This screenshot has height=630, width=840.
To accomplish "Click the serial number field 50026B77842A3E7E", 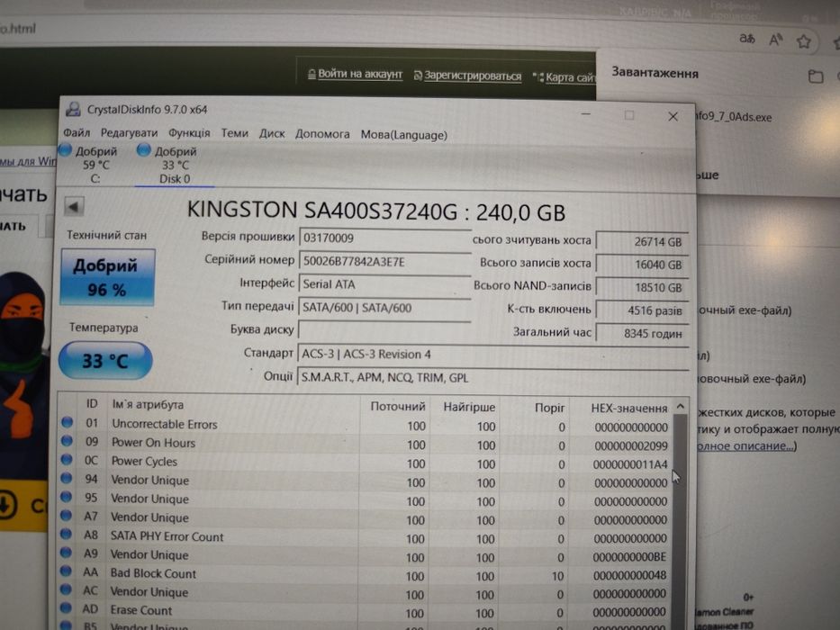I will [384, 261].
